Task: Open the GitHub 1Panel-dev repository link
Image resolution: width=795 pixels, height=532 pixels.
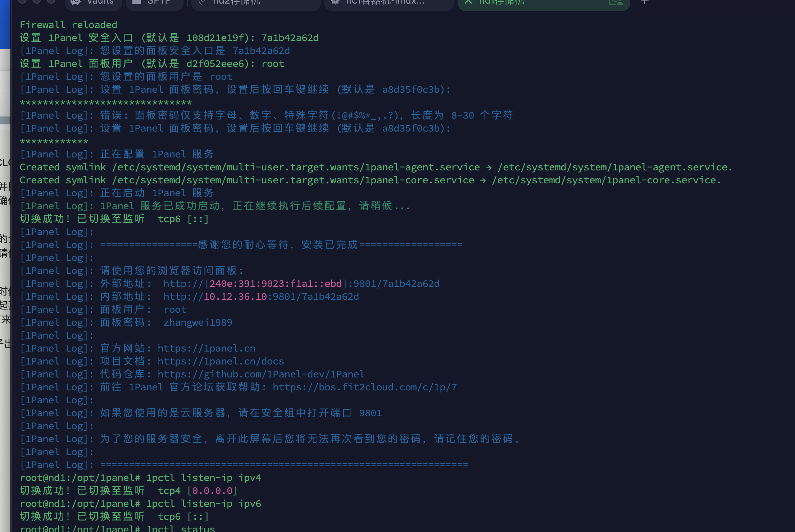Action: click(x=261, y=374)
